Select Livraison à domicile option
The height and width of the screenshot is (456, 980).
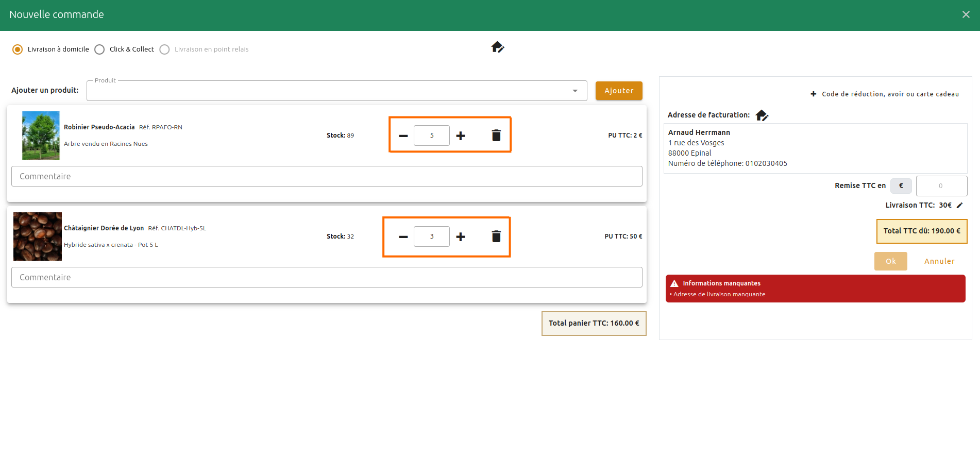click(18, 49)
